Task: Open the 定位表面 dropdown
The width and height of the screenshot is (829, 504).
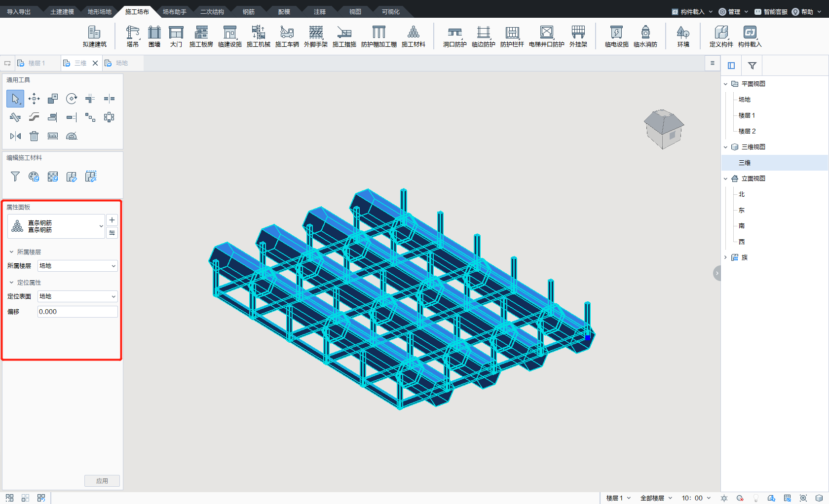Action: coord(77,296)
